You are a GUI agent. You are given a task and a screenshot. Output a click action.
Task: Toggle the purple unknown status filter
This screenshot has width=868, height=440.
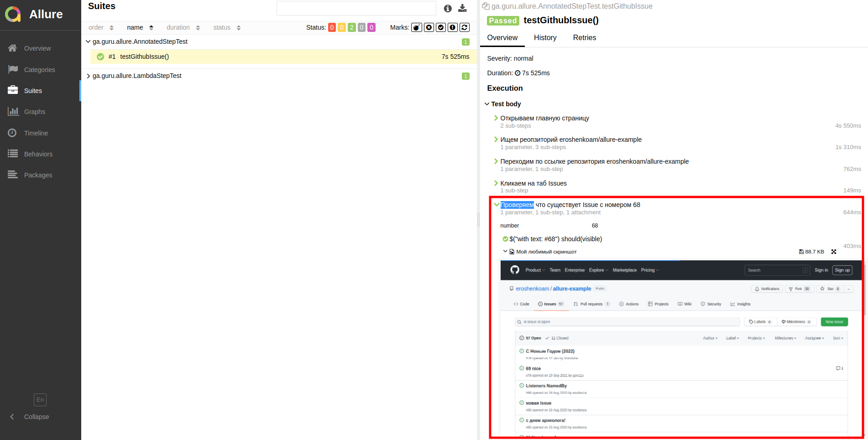coord(371,27)
